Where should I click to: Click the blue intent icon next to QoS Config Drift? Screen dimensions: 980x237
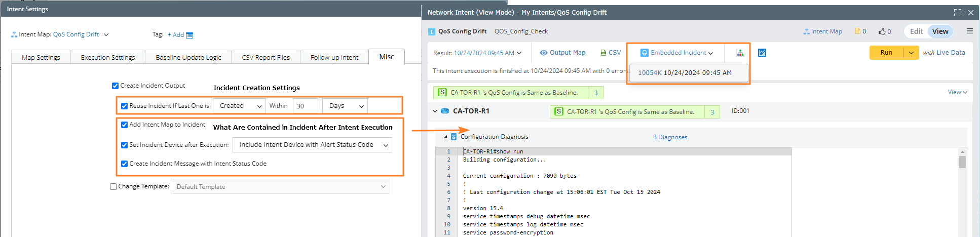coord(432,31)
